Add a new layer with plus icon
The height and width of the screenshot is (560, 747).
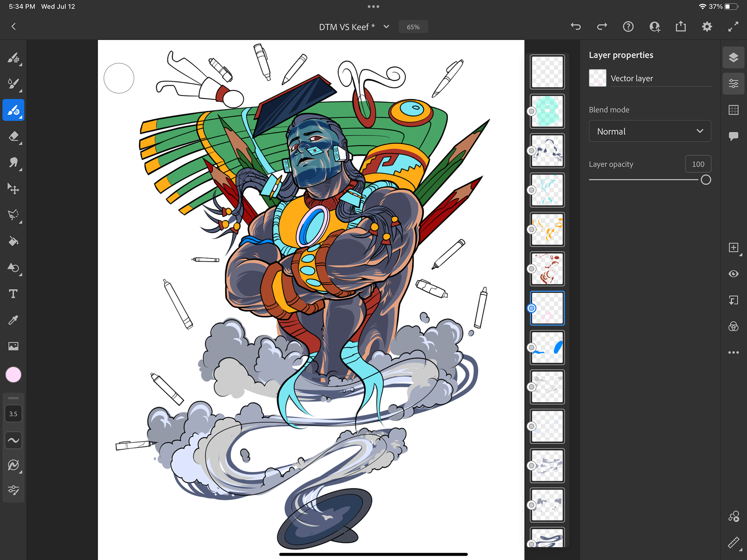[x=733, y=248]
